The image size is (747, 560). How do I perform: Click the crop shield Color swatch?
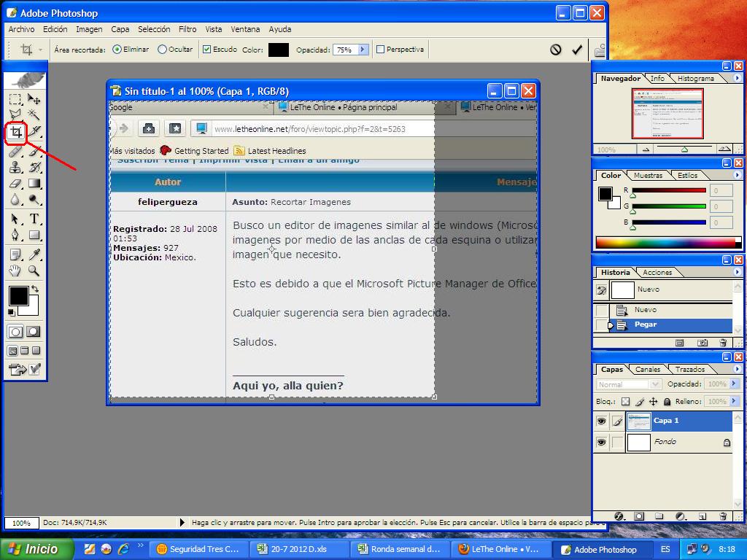pyautogui.click(x=279, y=50)
